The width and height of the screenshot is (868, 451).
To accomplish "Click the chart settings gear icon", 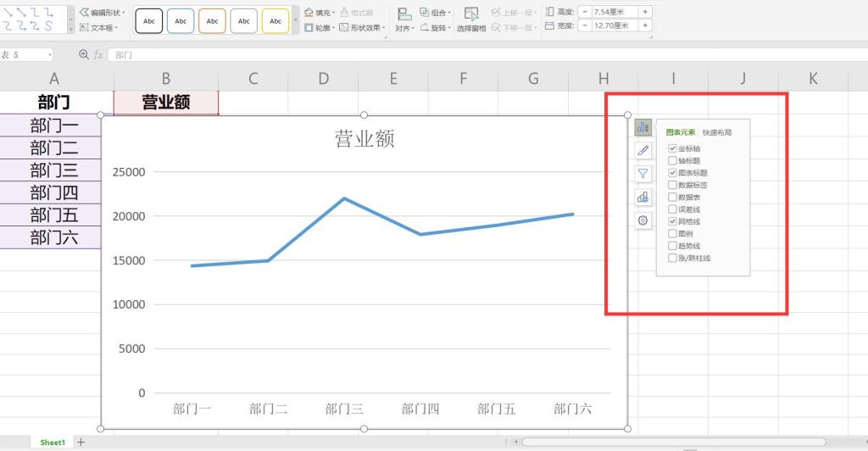I will pos(643,220).
